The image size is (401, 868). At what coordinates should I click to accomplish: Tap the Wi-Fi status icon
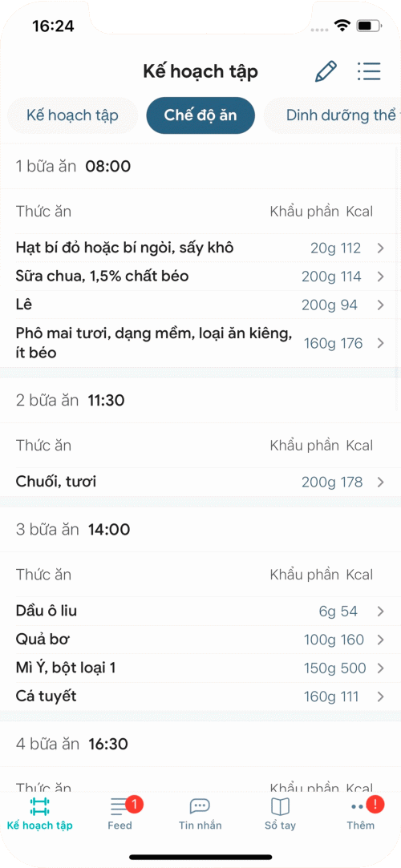[342, 25]
